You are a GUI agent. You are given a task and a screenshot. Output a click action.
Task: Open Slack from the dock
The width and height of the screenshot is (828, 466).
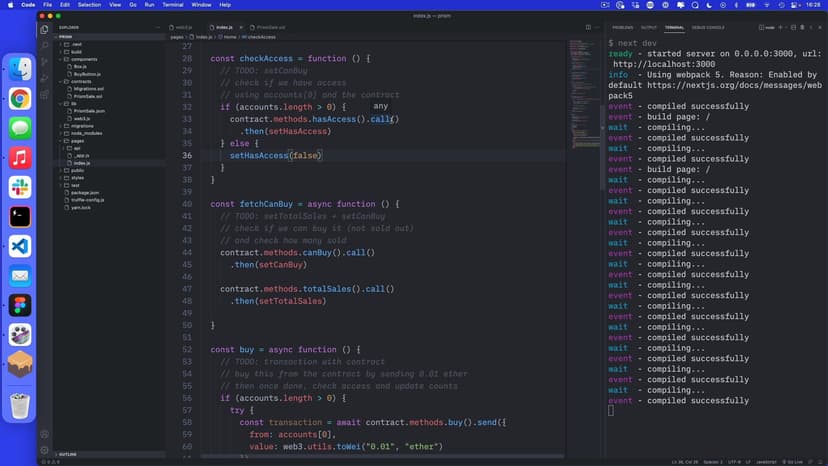[x=20, y=187]
